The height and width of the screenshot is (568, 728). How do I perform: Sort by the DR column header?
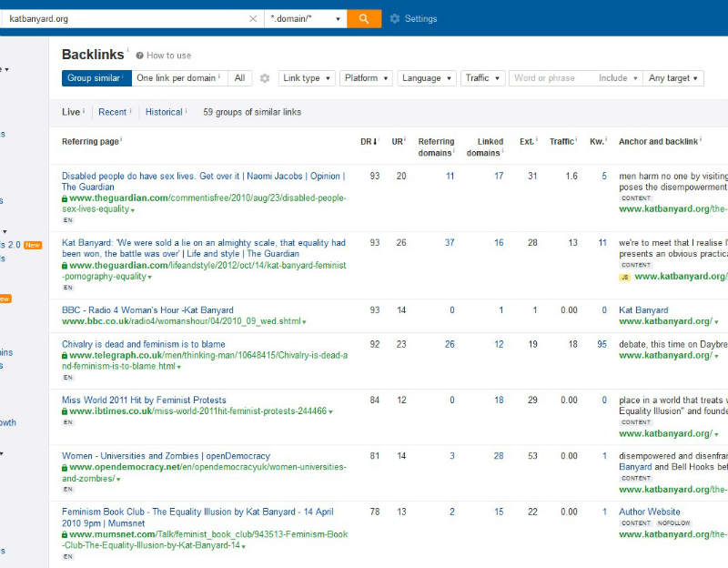tap(369, 141)
